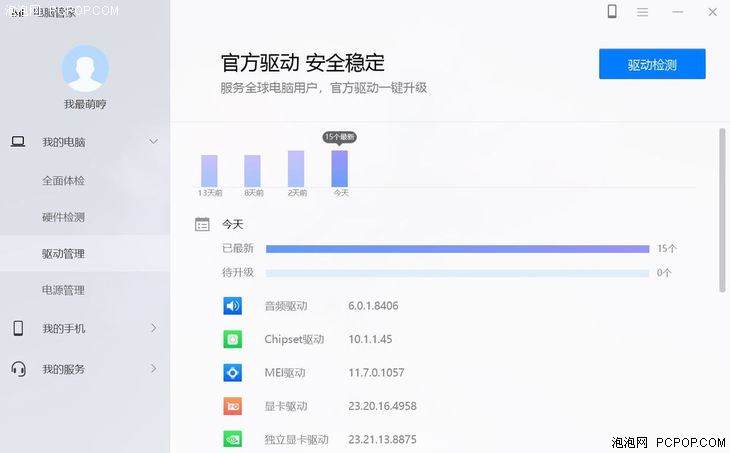This screenshot has width=730, height=453.
Task: Click the headset icon beside 我的服务
Action: tap(18, 369)
